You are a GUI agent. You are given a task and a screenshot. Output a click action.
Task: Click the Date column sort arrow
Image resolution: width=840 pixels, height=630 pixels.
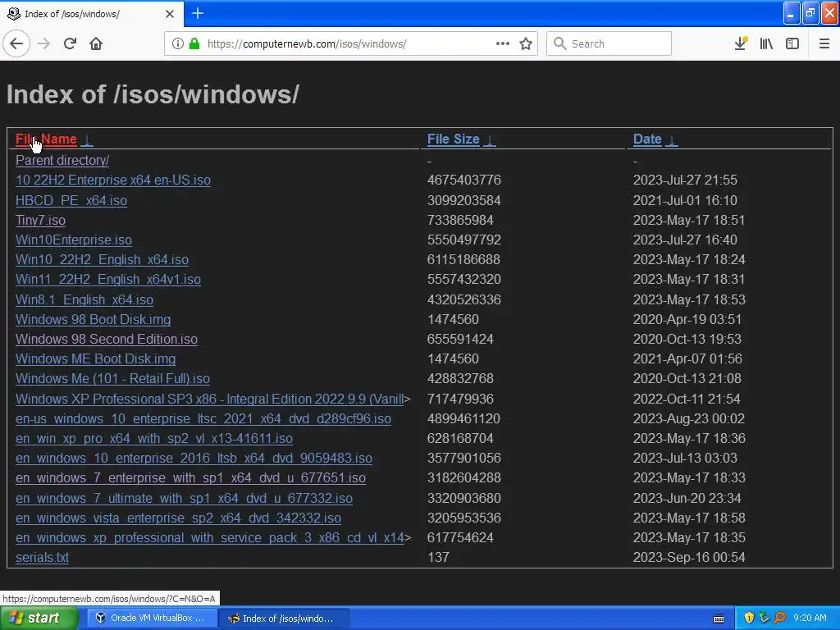671,139
